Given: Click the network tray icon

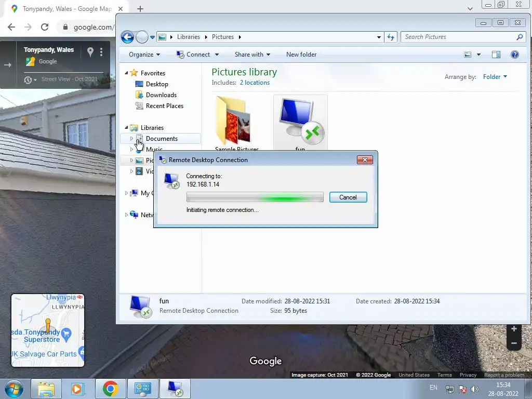Looking at the screenshot, I should pyautogui.click(x=449, y=389).
